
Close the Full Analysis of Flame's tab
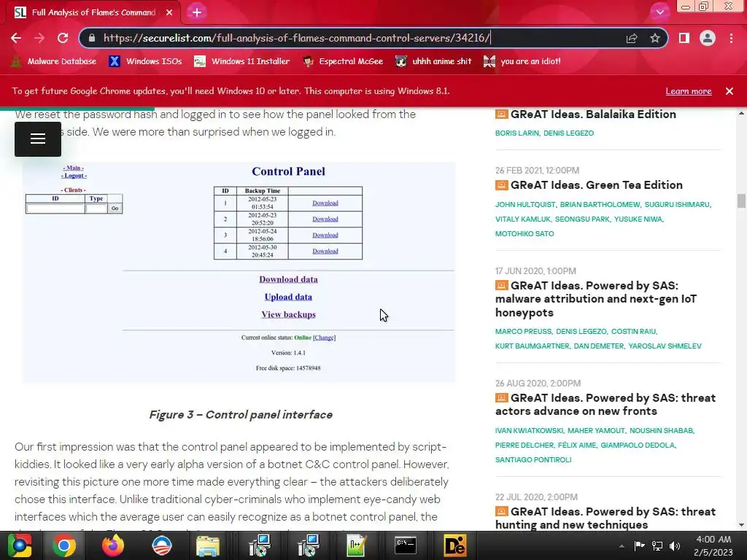click(169, 12)
